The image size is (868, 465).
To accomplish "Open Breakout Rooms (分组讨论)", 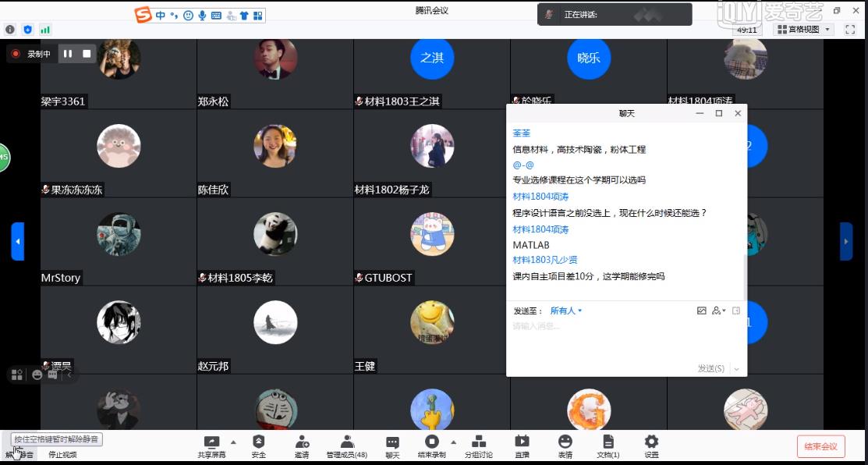I will tap(479, 445).
